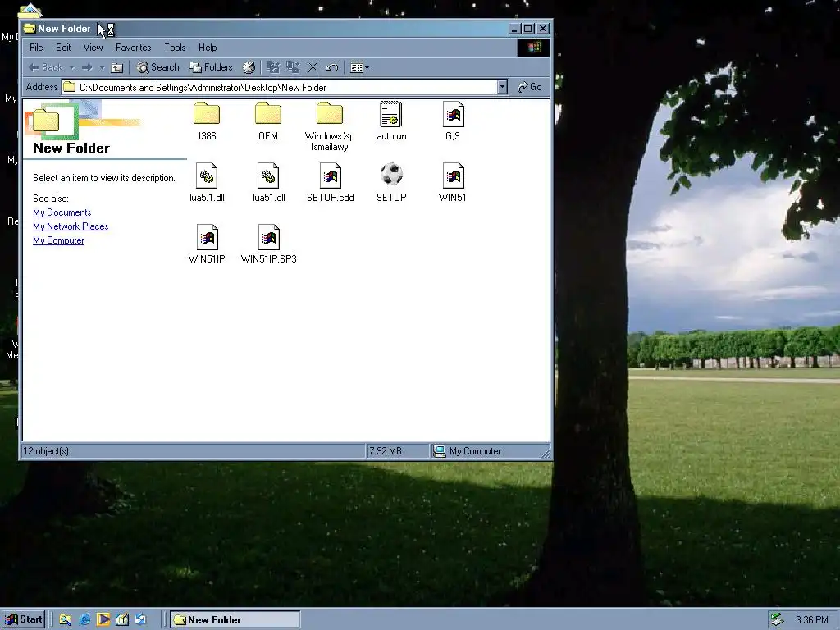
Task: Launch Internet Explorer from quick launch
Action: [x=84, y=619]
